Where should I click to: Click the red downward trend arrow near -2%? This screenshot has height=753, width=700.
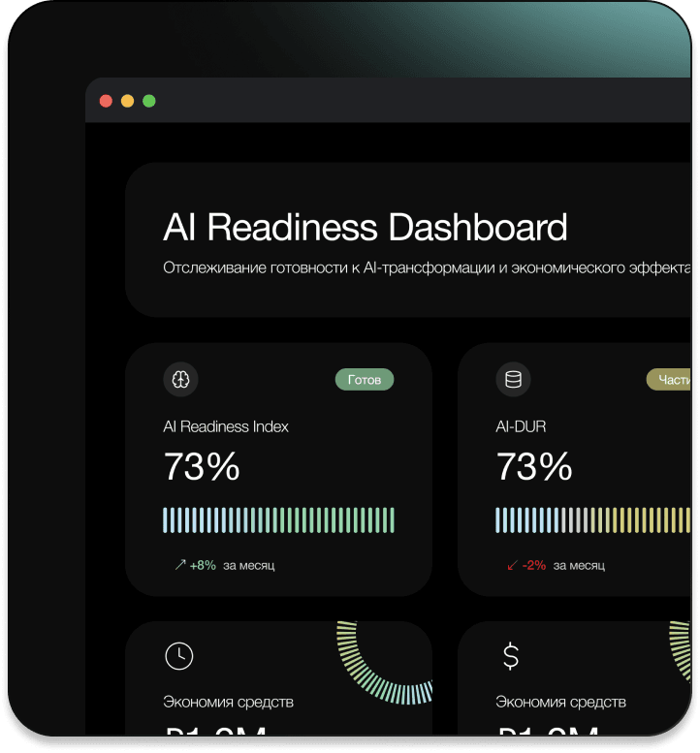pyautogui.click(x=512, y=565)
